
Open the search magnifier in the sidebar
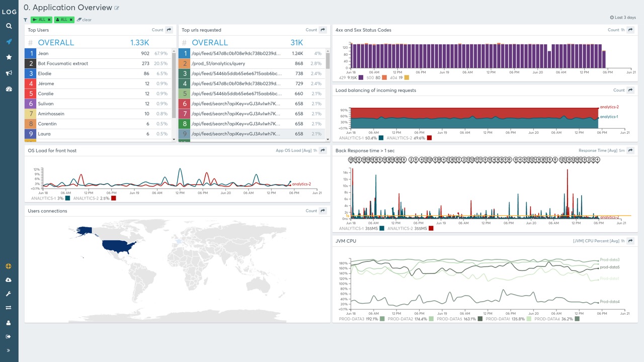tap(9, 26)
